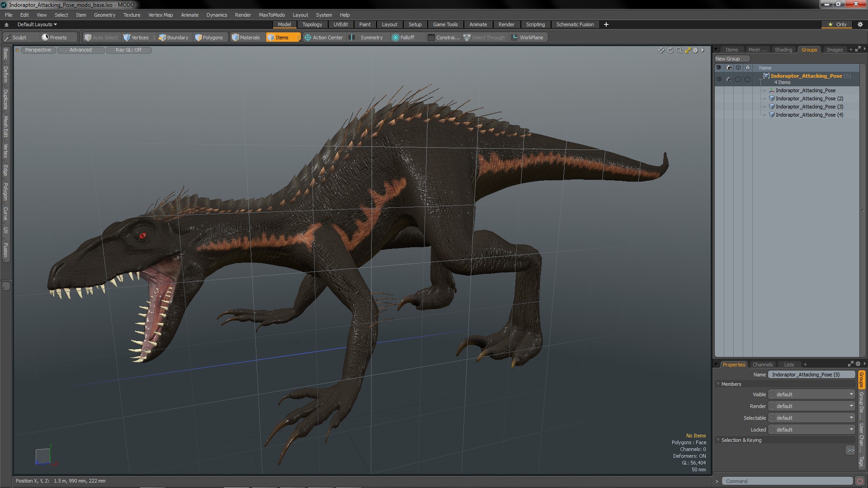Open the Visible dropdown in Members
This screenshot has width=868, height=488.
pyautogui.click(x=812, y=394)
